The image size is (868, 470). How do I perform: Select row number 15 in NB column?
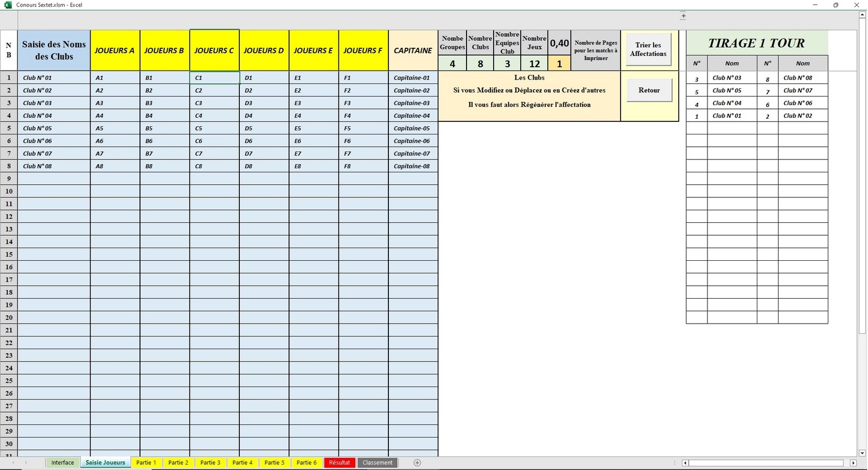[x=9, y=254]
